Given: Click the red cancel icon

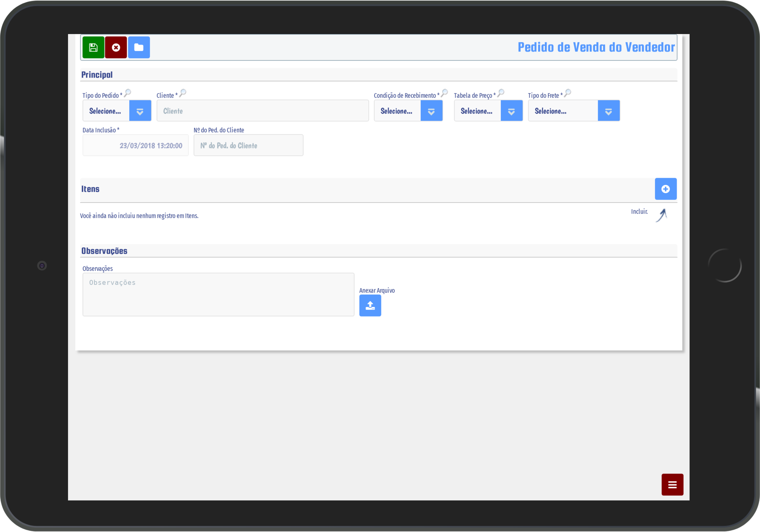Looking at the screenshot, I should [116, 48].
